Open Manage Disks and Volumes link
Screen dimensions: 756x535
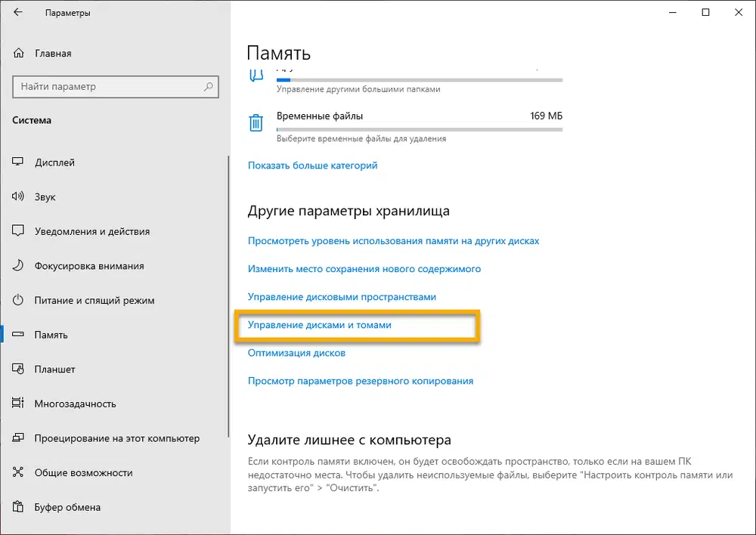point(320,324)
